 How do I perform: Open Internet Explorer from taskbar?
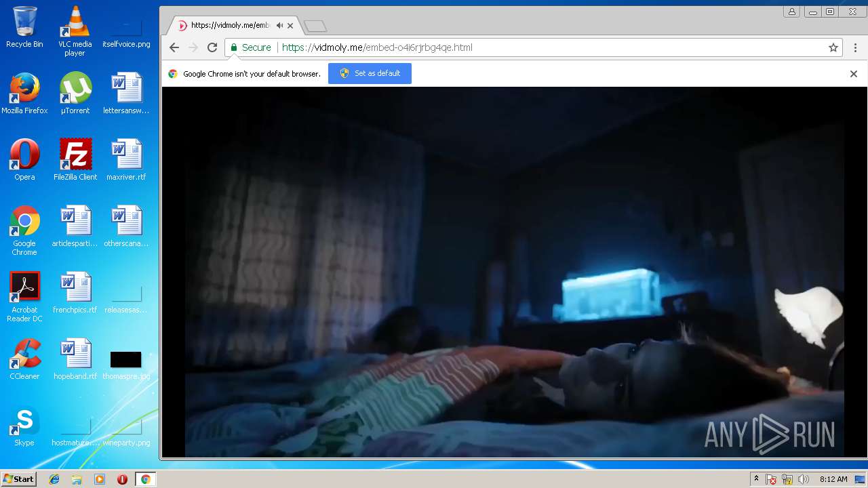tap(54, 479)
